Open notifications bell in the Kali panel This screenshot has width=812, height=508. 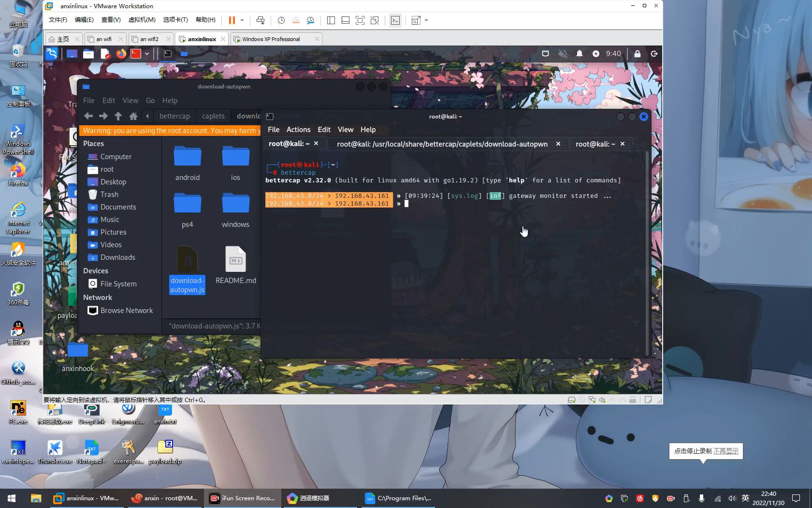pos(579,54)
